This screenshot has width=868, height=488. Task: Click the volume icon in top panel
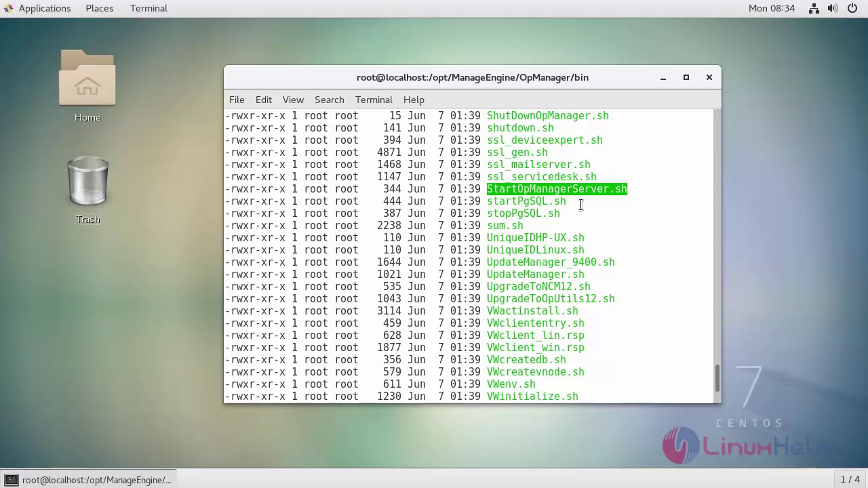[832, 8]
